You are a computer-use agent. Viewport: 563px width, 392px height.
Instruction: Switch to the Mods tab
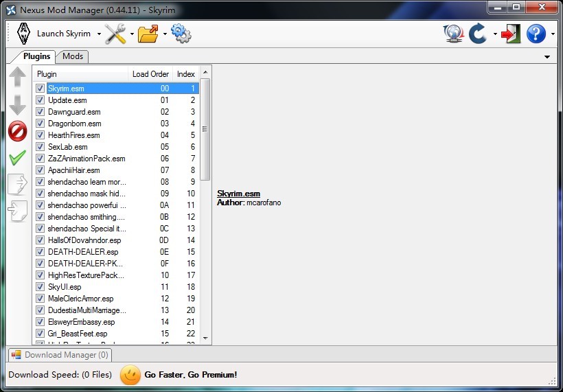(x=73, y=56)
